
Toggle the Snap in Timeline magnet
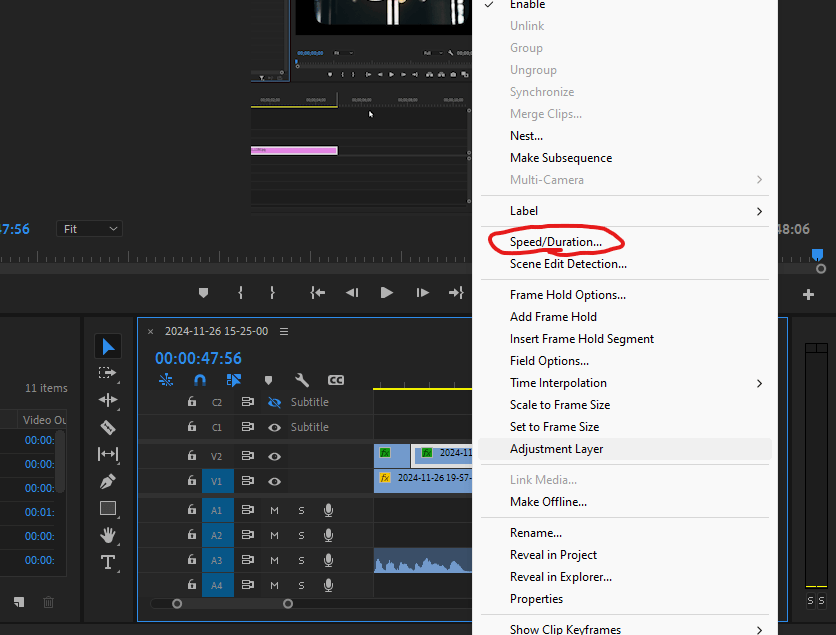[x=199, y=380]
